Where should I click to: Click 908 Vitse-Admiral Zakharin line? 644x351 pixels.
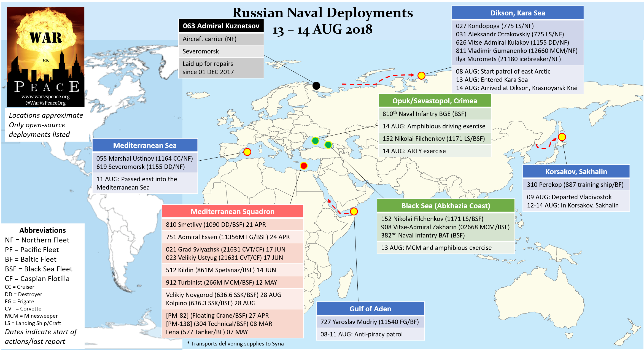pos(445,227)
